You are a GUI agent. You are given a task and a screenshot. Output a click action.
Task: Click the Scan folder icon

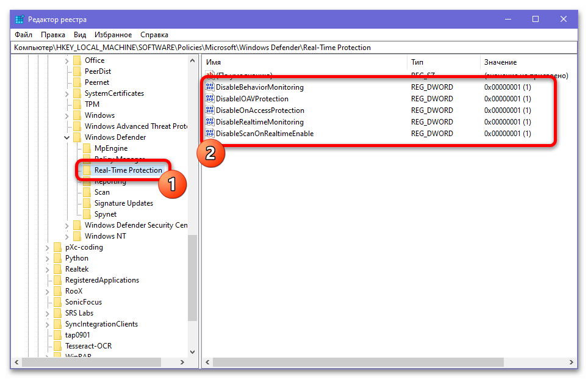pos(87,192)
